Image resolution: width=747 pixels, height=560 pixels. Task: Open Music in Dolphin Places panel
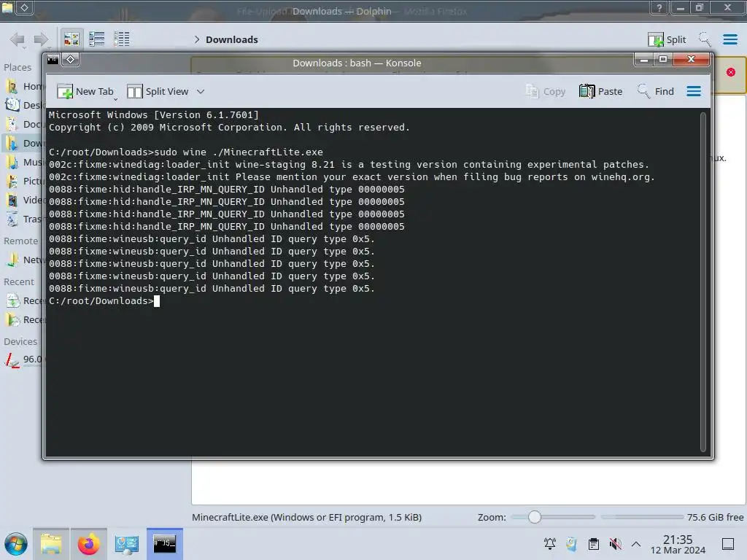(24, 163)
